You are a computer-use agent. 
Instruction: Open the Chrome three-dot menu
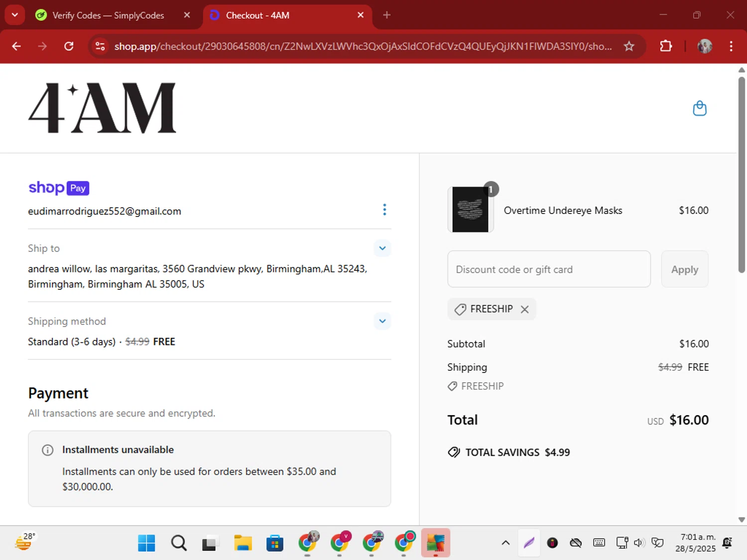(731, 46)
